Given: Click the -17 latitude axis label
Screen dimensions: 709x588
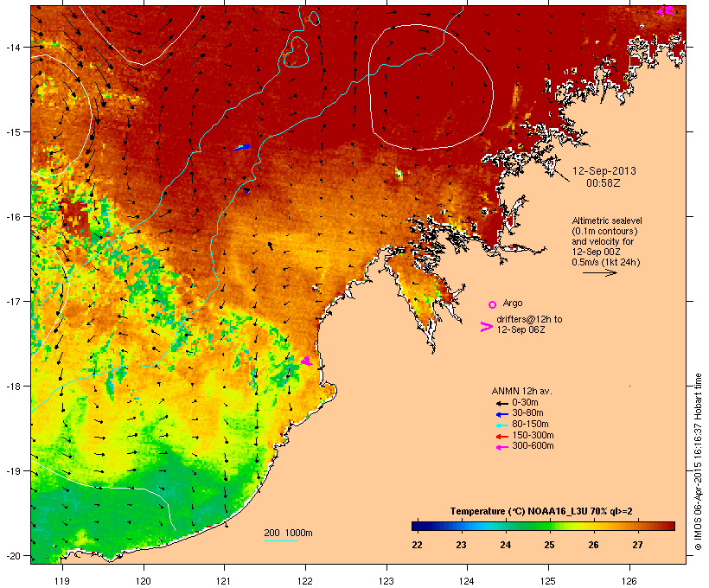Looking at the screenshot, I should tap(12, 301).
